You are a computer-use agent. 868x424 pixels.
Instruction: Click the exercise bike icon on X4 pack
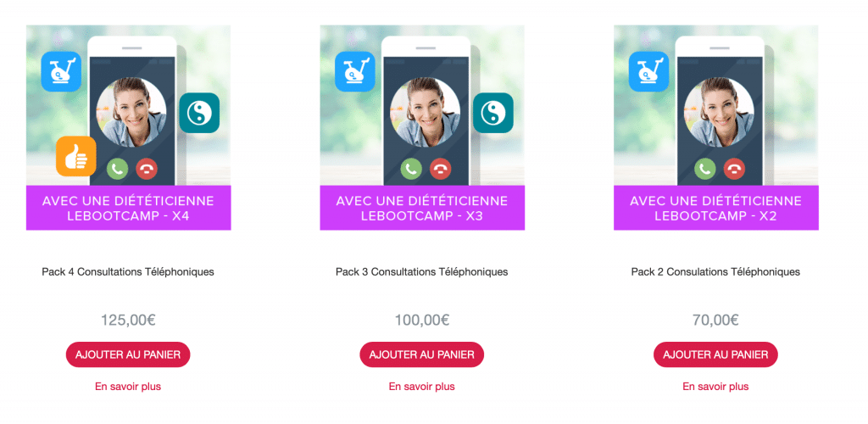61,71
